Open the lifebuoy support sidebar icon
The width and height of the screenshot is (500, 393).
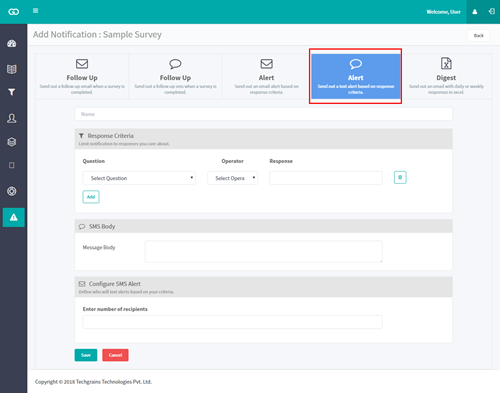[12, 191]
